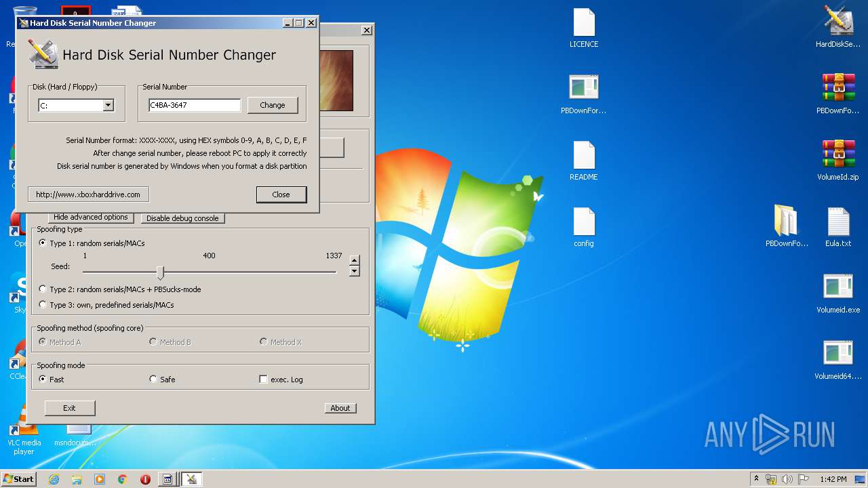Click Hide advanced options
This screenshot has height=488, width=868.
click(91, 218)
